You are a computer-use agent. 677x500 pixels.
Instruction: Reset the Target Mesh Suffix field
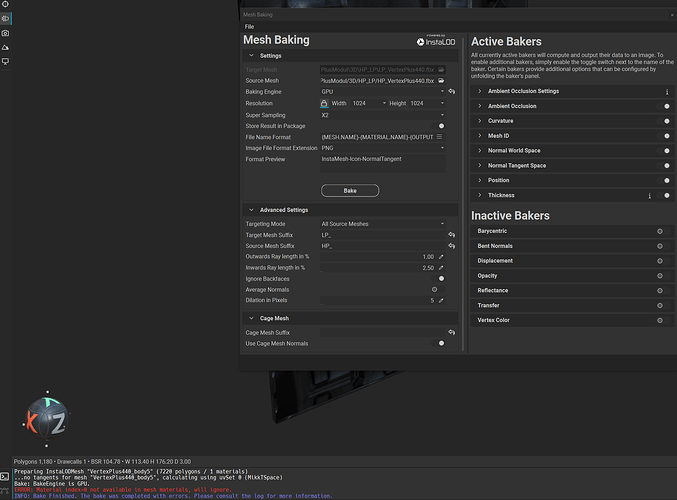tap(452, 234)
